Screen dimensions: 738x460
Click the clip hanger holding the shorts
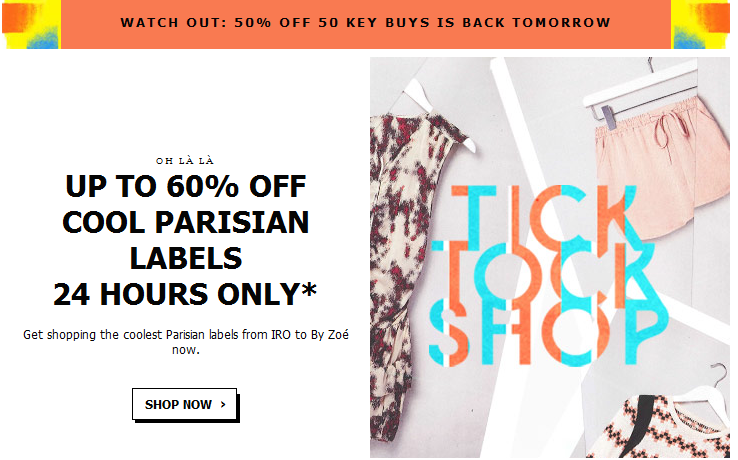[x=640, y=92]
